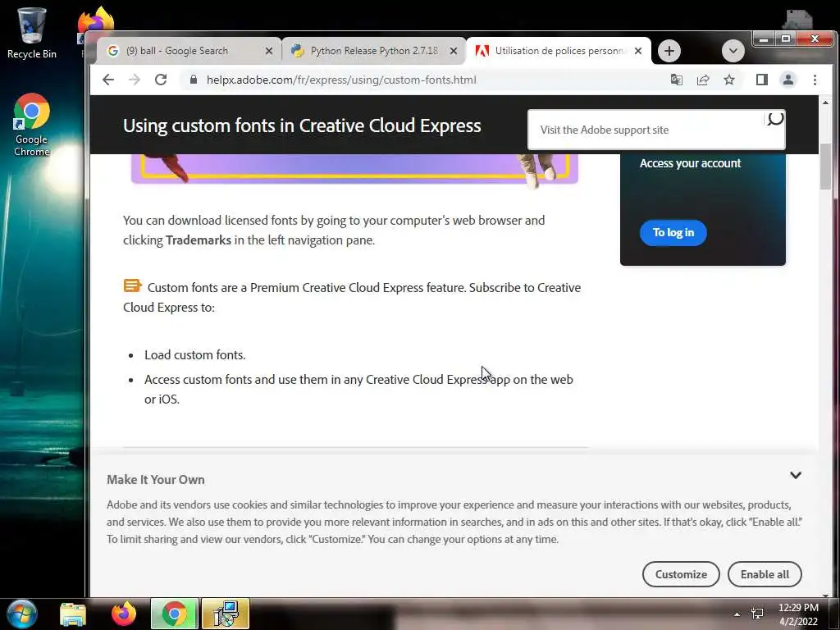Click the Load custom fonts bullet

[x=195, y=355]
